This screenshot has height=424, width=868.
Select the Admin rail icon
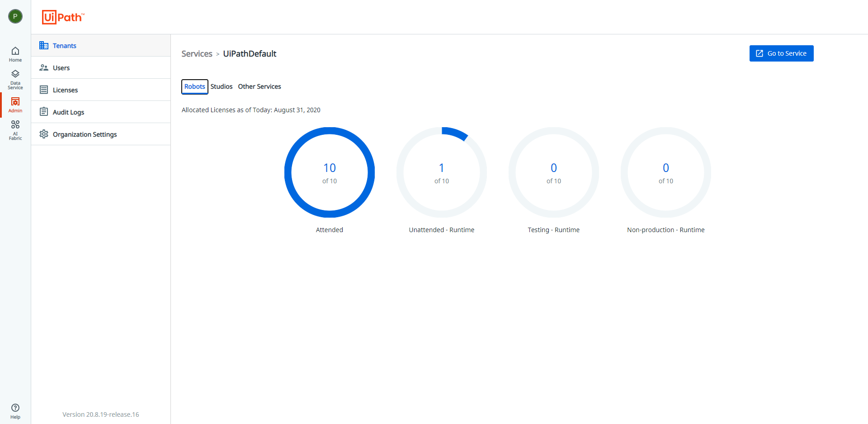[x=15, y=105]
